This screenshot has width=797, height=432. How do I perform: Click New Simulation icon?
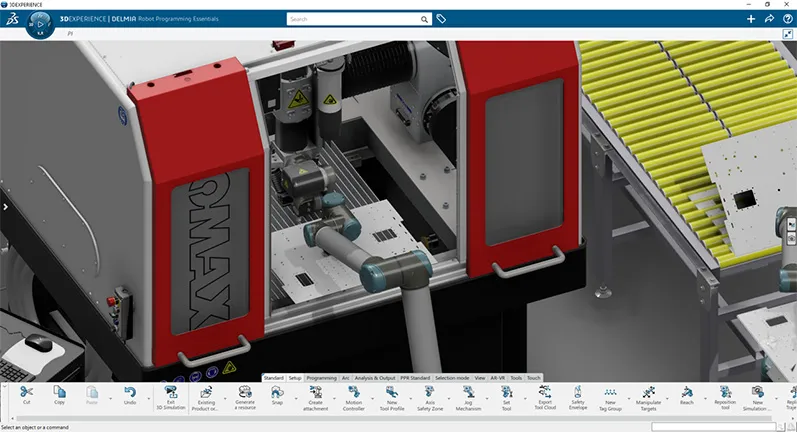(x=758, y=392)
